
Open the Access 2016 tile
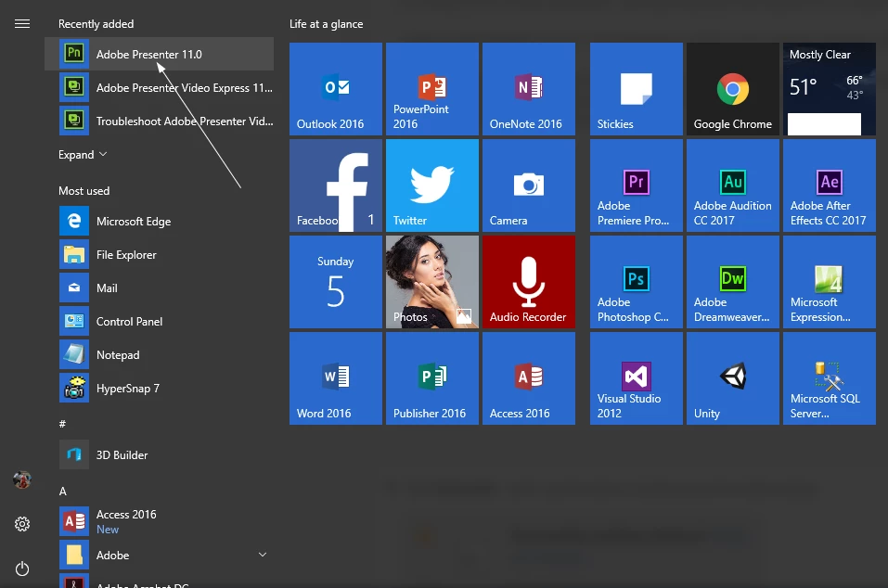tap(528, 378)
